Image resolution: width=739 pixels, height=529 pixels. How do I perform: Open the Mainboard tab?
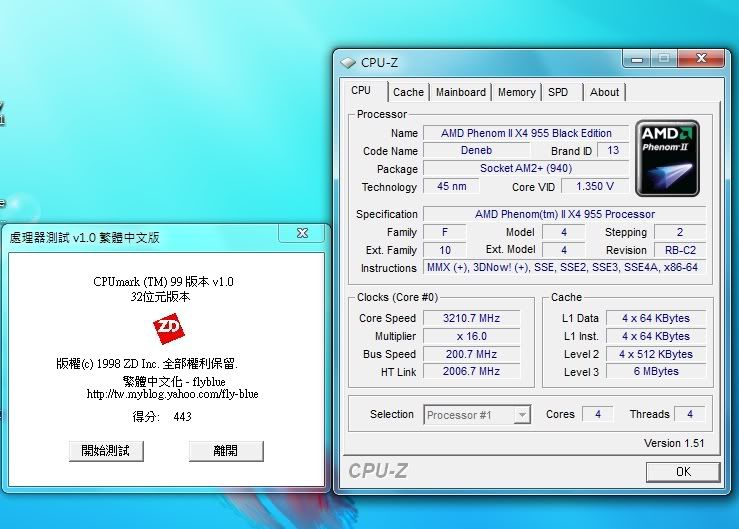point(460,92)
